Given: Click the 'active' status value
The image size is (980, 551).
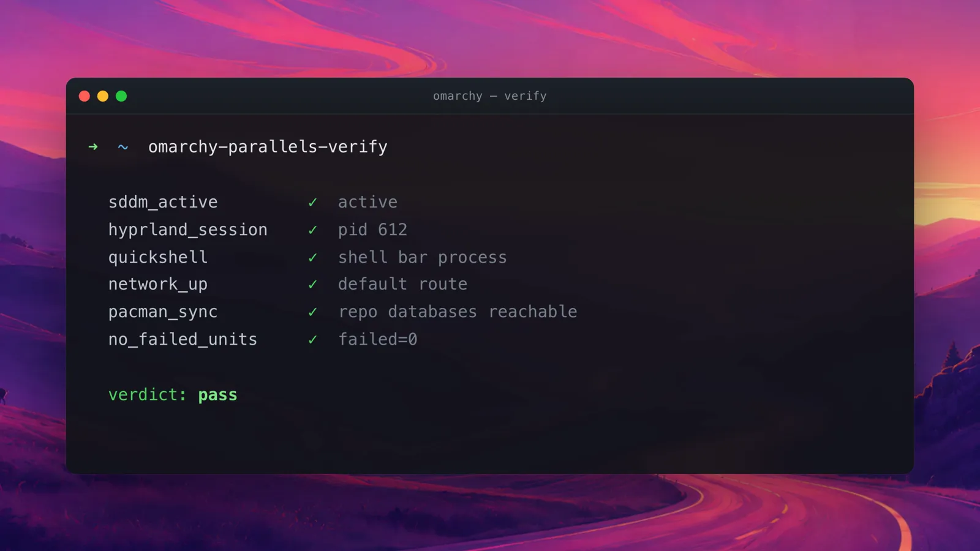Looking at the screenshot, I should point(367,202).
